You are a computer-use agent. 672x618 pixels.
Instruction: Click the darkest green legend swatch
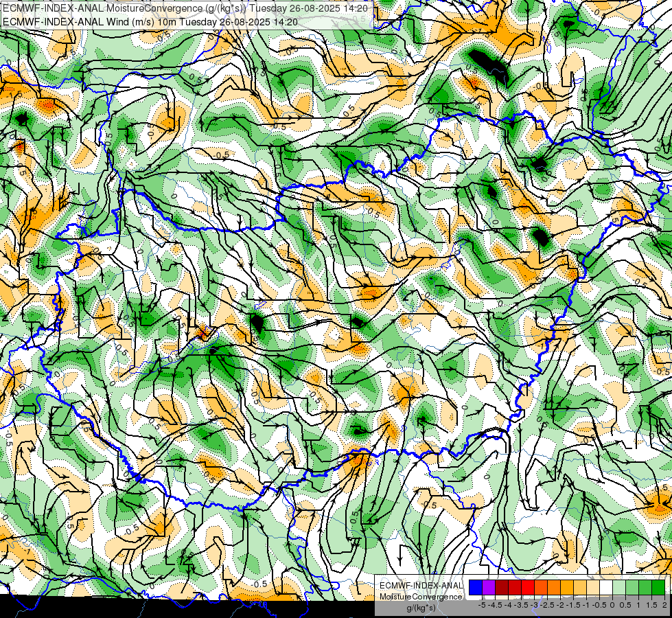[x=658, y=588]
